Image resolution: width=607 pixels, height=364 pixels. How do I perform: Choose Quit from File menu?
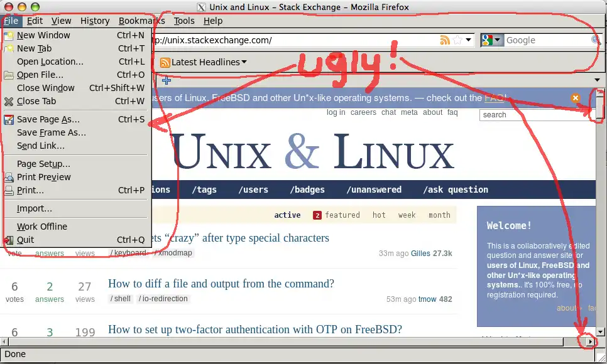[76, 240]
